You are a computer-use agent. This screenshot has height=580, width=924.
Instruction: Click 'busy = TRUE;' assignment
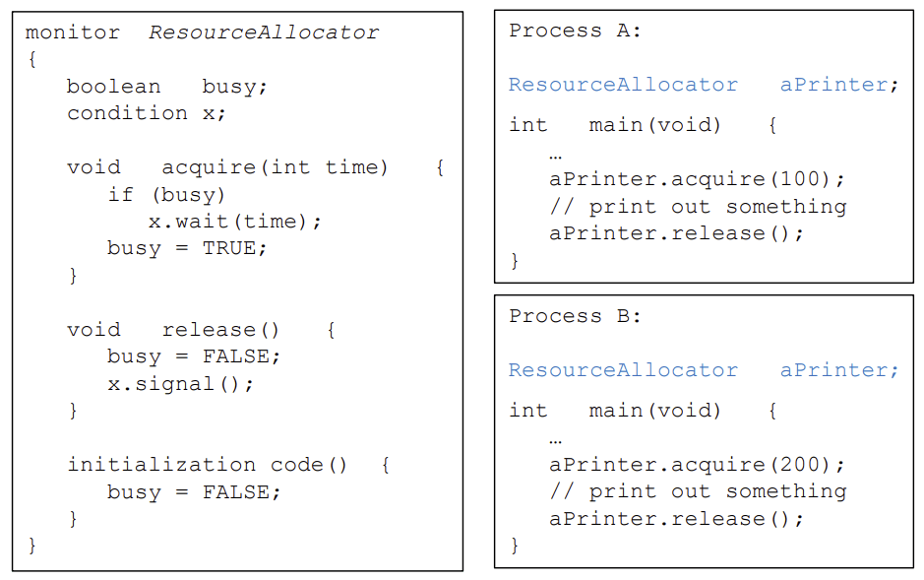187,248
